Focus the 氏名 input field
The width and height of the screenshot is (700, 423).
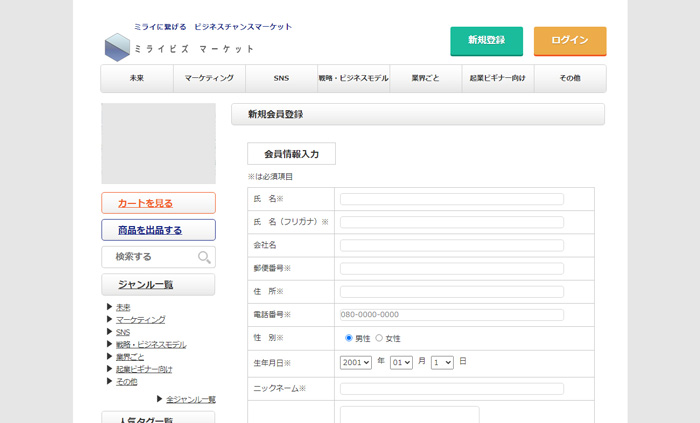coord(451,199)
